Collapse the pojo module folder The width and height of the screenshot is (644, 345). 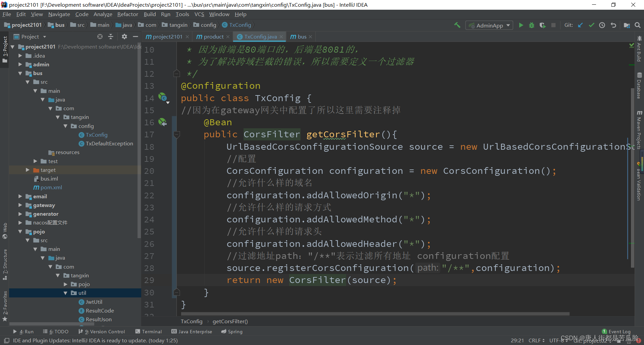[20, 231]
